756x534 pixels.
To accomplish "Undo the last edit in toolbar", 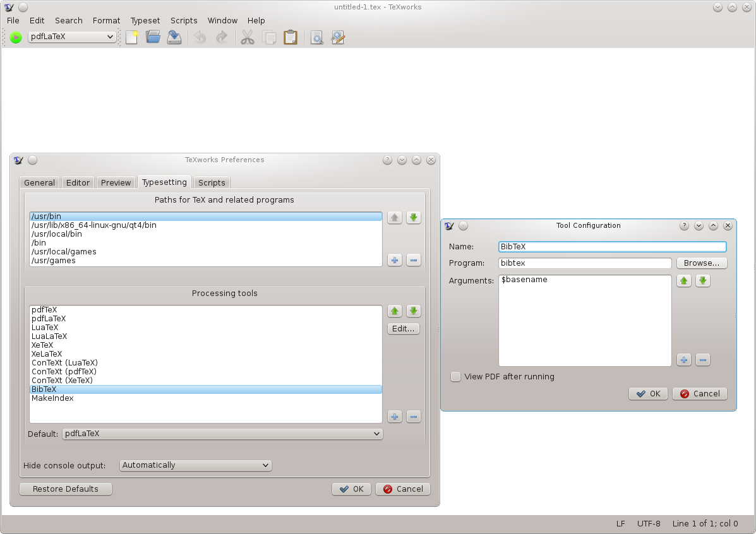I will point(200,37).
